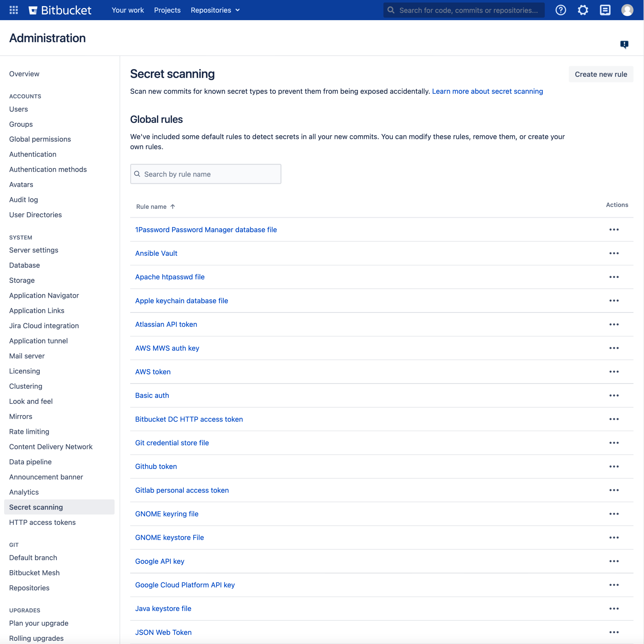Screen dimensions: 644x644
Task: Open the Google API key rule
Action: (x=160, y=561)
